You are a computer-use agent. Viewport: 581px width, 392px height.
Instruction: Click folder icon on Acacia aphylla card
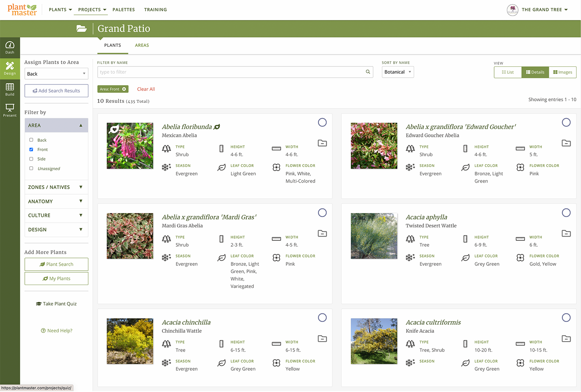pyautogui.click(x=566, y=233)
